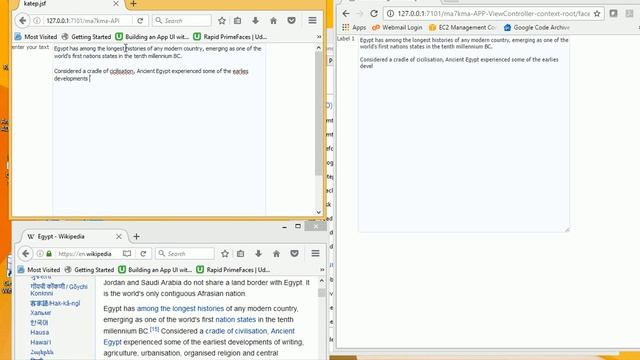Open Google Code Archive bookmark in Chrome
640x360 pixels.
point(537,27)
